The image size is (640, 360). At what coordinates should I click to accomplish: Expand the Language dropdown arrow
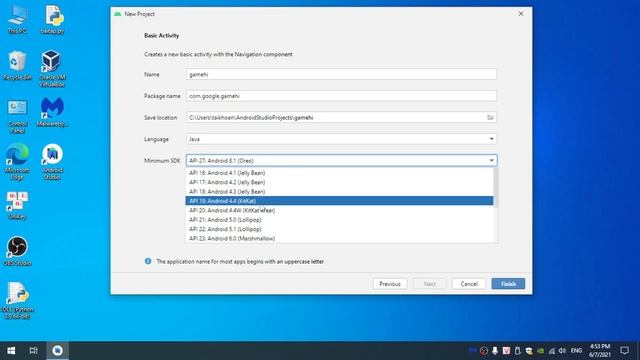pos(491,139)
